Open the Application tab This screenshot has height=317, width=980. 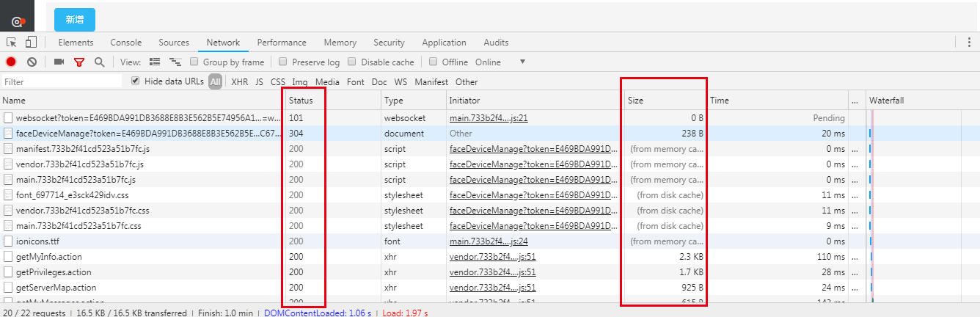pos(444,43)
